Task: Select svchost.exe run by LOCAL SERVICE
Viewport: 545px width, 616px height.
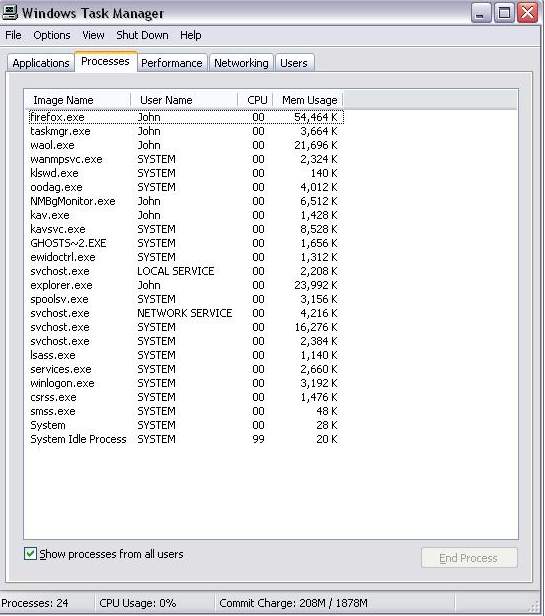Action: [186, 271]
